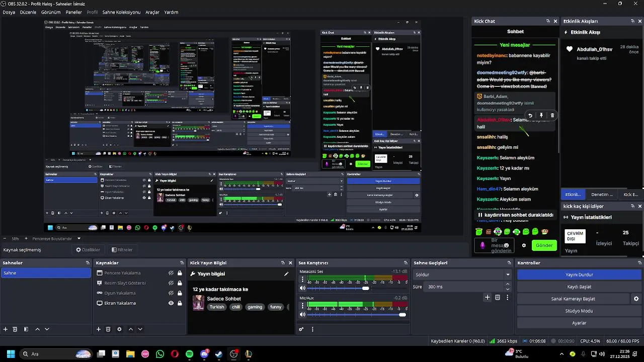Viewport: 644px width, 362px height.
Task: Open audio mixer three-dot menu at bottom
Action: pos(312,329)
